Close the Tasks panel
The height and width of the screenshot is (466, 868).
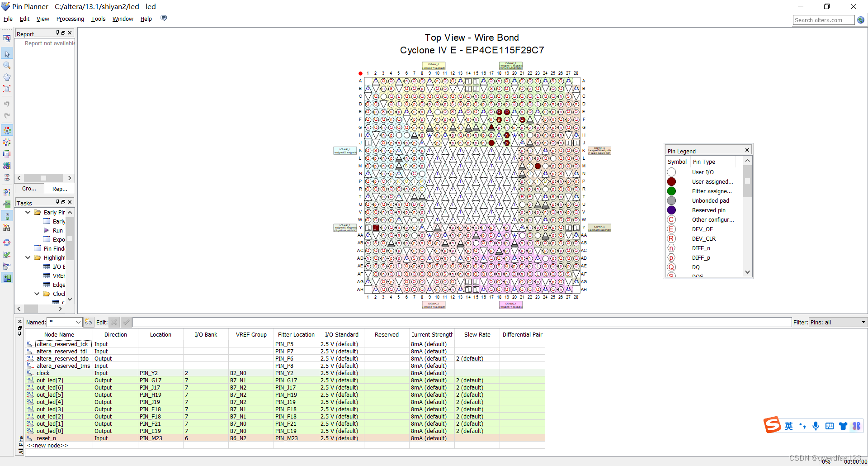point(70,202)
